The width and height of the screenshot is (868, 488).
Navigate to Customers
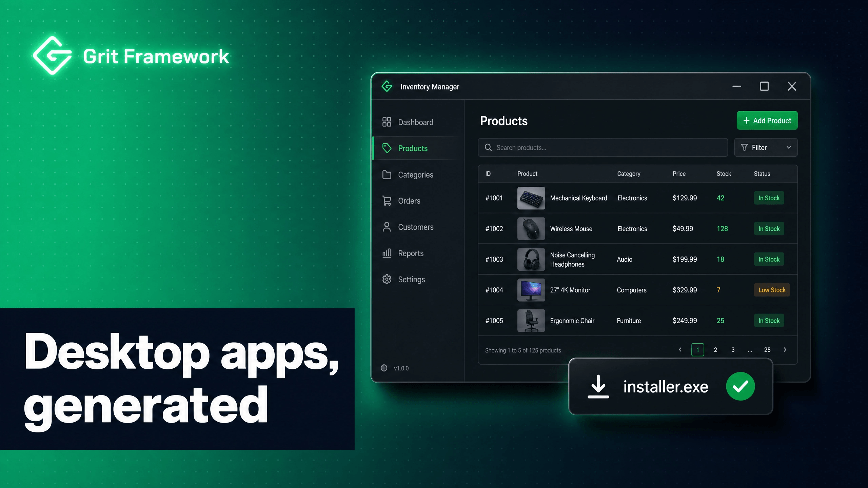tap(418, 227)
